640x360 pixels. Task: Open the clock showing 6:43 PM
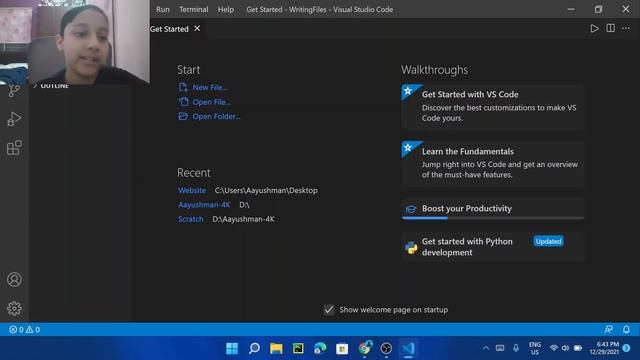point(604,348)
